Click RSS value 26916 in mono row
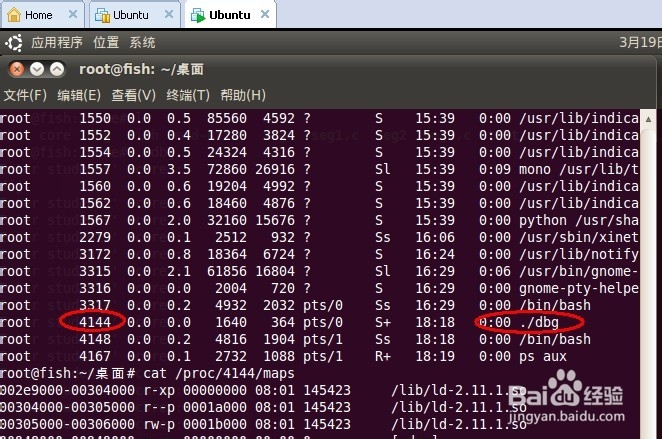The height and width of the screenshot is (439, 662). (275, 169)
